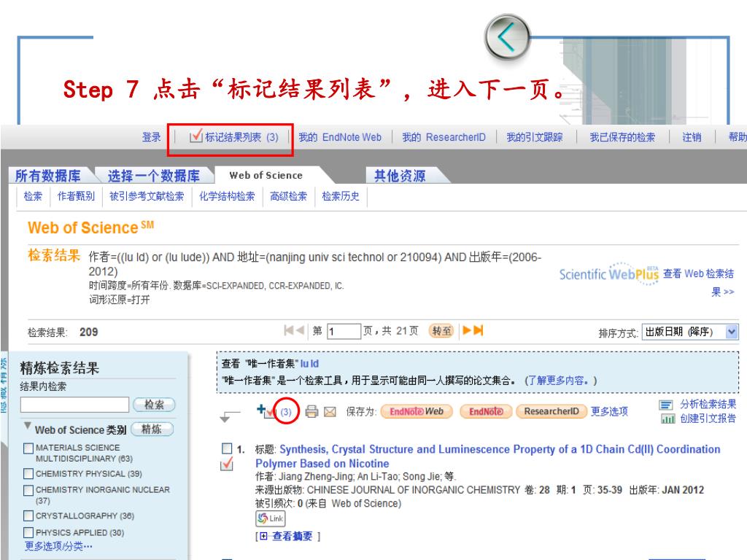Click the Link full-text button

(271, 518)
